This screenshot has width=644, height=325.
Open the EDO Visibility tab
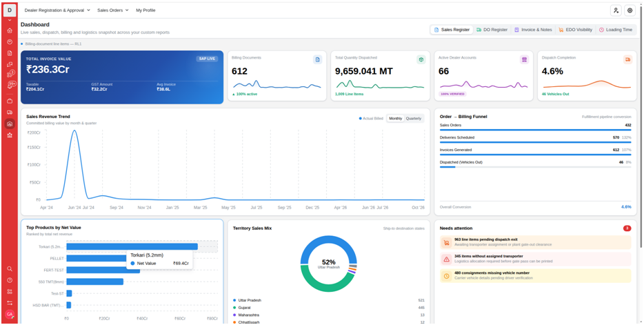pyautogui.click(x=576, y=30)
